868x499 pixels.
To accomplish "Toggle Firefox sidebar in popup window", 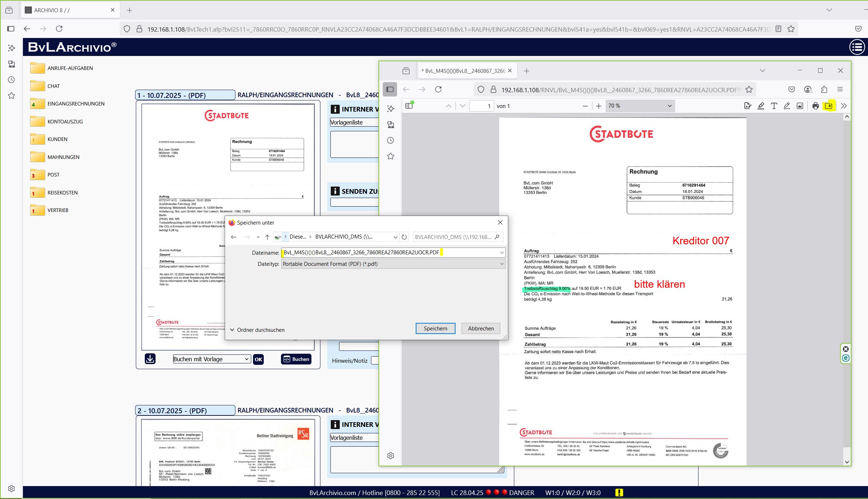I will pyautogui.click(x=390, y=89).
